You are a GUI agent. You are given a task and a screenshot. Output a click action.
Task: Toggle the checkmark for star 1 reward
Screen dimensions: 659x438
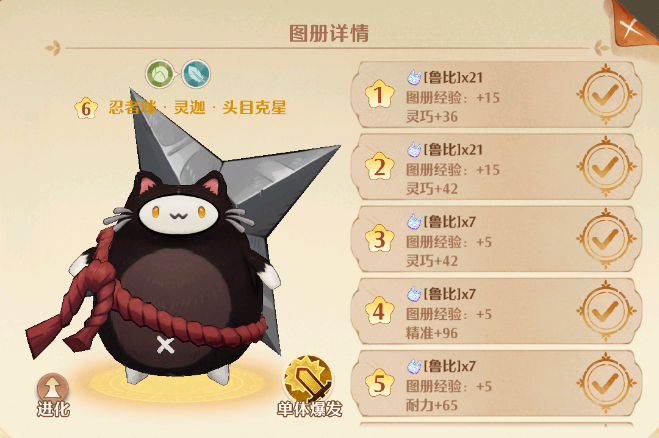[x=606, y=95]
